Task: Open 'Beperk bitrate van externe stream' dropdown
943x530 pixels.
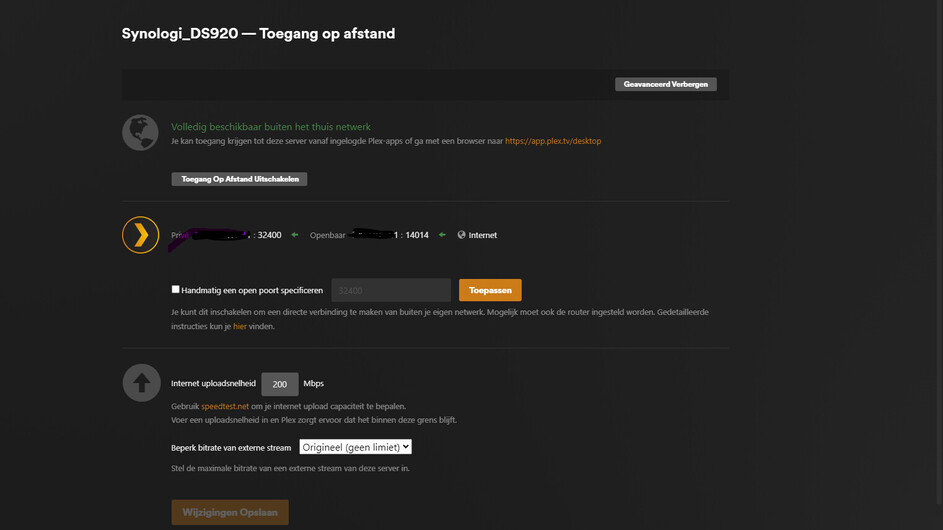Action: point(355,447)
